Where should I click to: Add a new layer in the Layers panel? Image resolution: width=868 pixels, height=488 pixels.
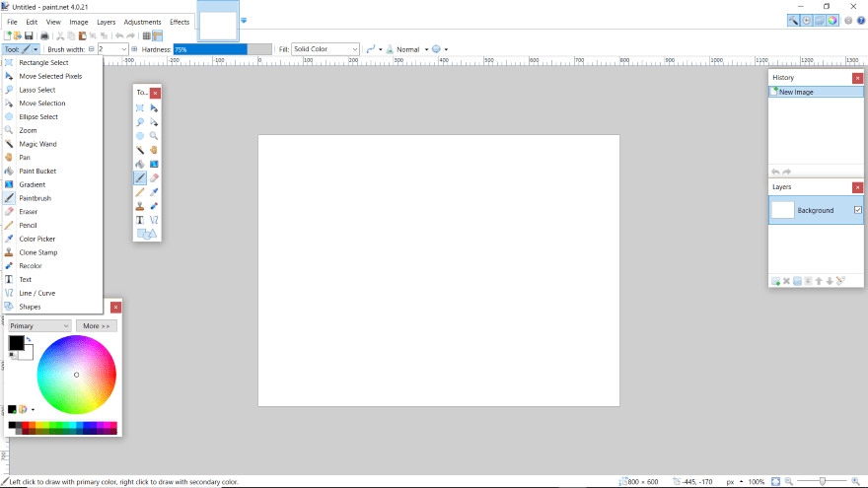tap(775, 281)
